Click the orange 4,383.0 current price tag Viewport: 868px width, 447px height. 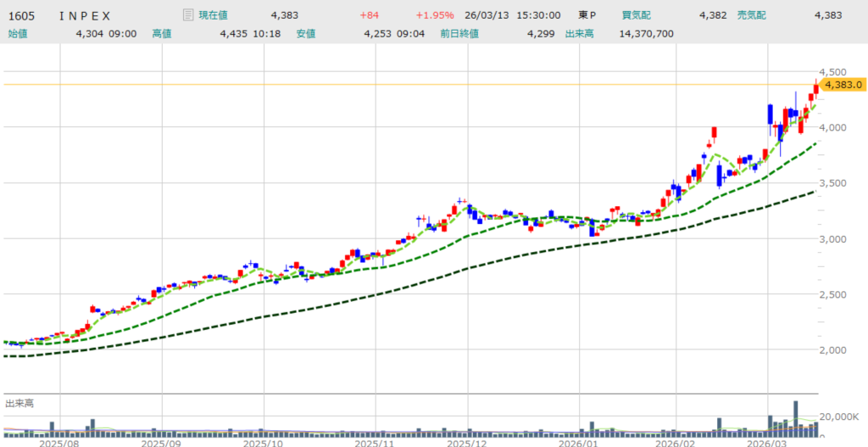tap(842, 85)
